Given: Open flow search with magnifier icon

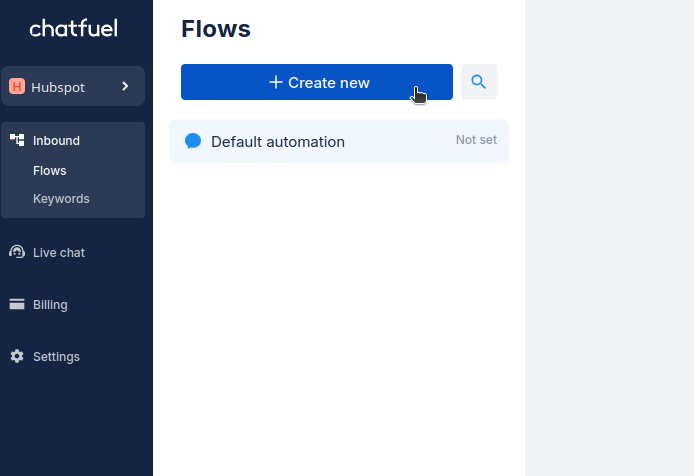Looking at the screenshot, I should 479,82.
